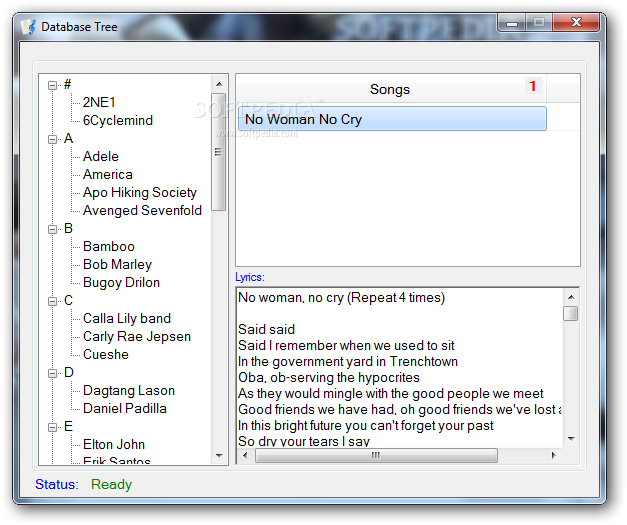Collapse the B tree group
Screen dimensions: 627x525
pos(52,229)
